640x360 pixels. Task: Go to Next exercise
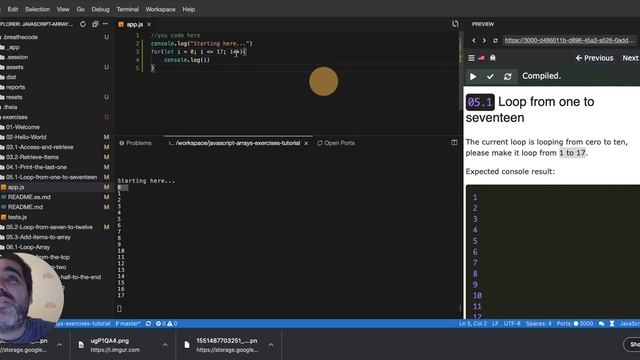[x=631, y=58]
